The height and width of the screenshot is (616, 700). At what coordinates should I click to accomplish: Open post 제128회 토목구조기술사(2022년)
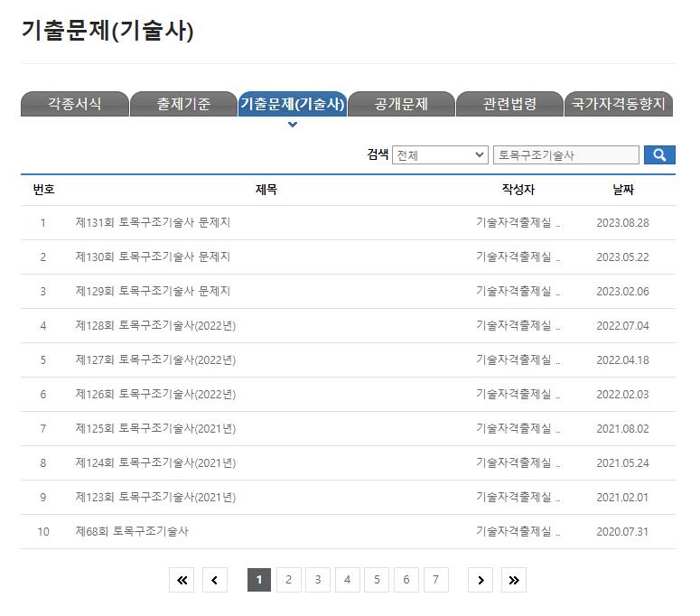pos(155,325)
